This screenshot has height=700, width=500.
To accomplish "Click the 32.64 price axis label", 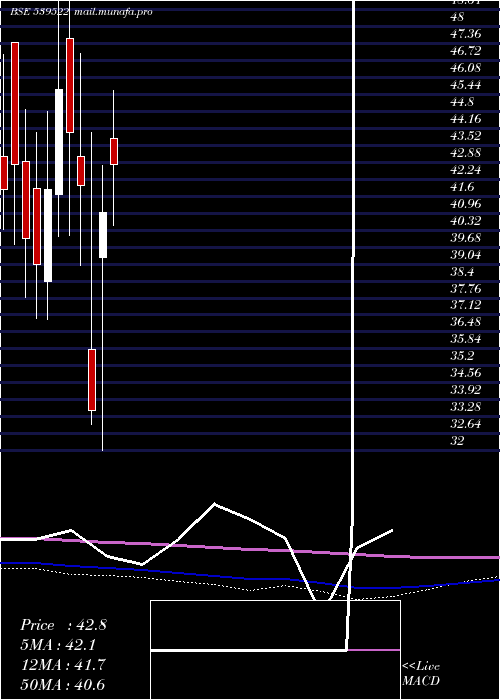I will click(x=466, y=424).
